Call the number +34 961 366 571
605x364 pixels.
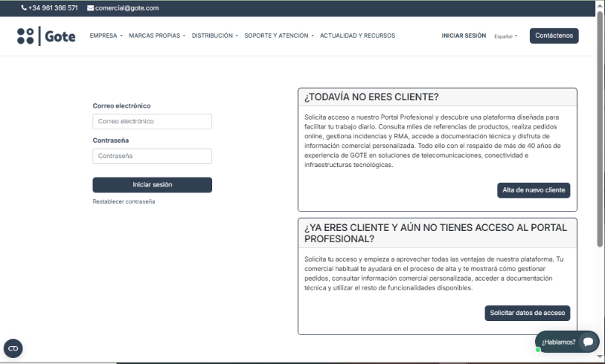click(x=53, y=8)
